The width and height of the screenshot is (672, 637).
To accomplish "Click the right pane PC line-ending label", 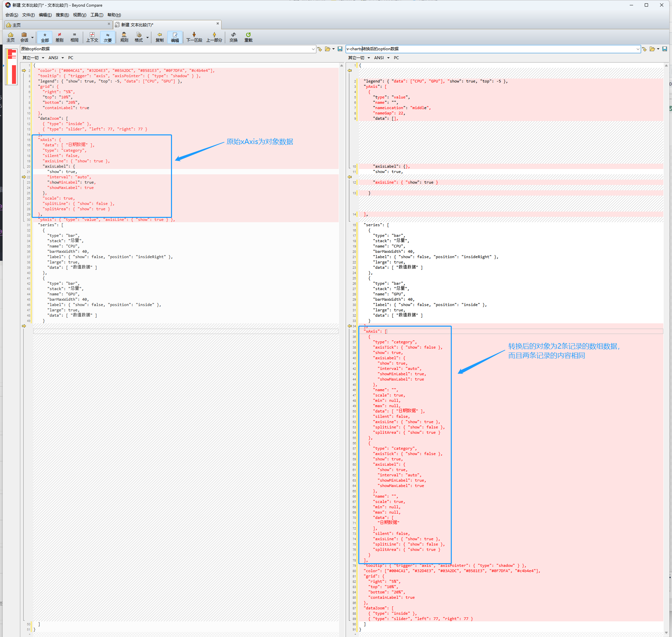I will 396,58.
